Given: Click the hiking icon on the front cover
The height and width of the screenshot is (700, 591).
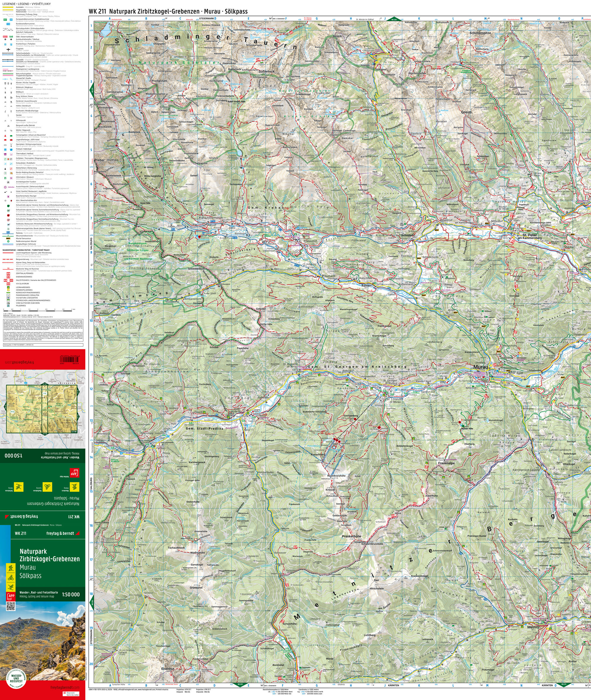Looking at the screenshot, I should [11, 568].
